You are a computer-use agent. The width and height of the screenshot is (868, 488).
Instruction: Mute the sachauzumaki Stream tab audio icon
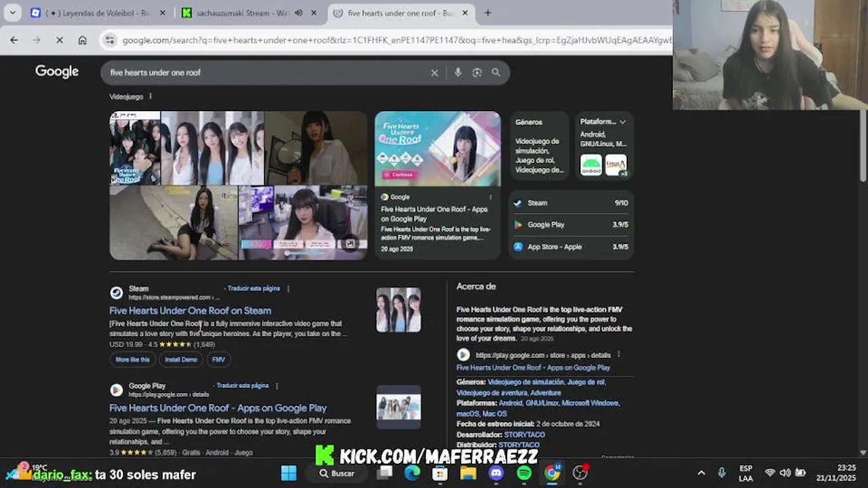pos(298,13)
